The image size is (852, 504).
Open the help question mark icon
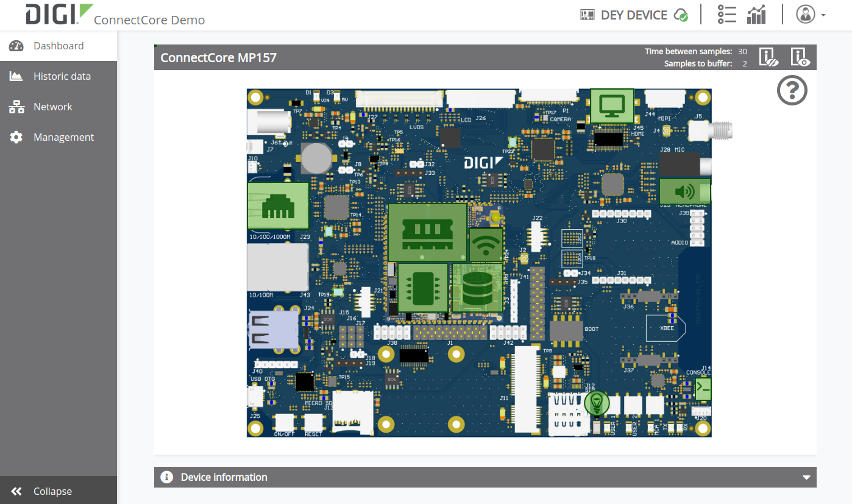(x=792, y=90)
